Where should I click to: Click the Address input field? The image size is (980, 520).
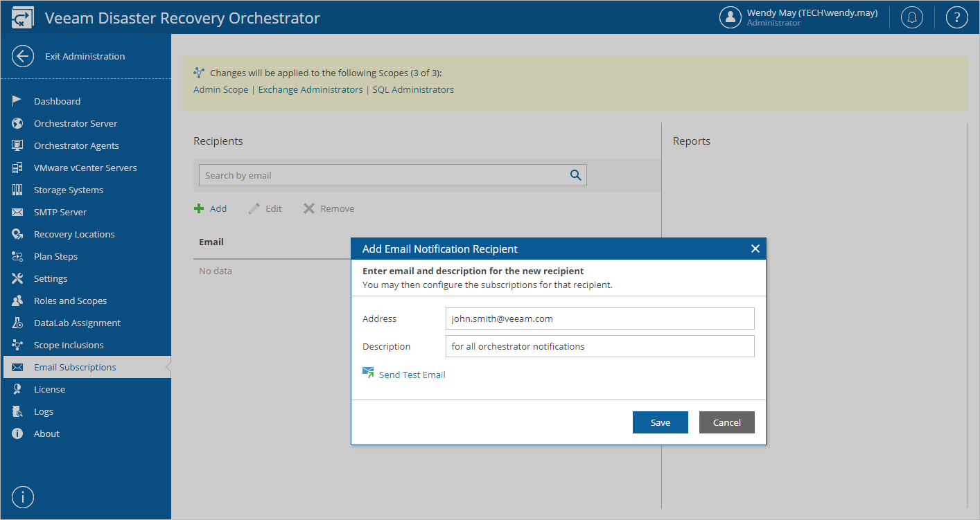pos(600,319)
